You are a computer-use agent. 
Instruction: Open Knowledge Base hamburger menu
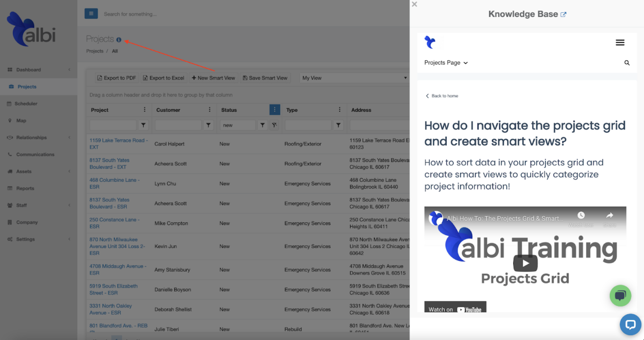point(620,43)
